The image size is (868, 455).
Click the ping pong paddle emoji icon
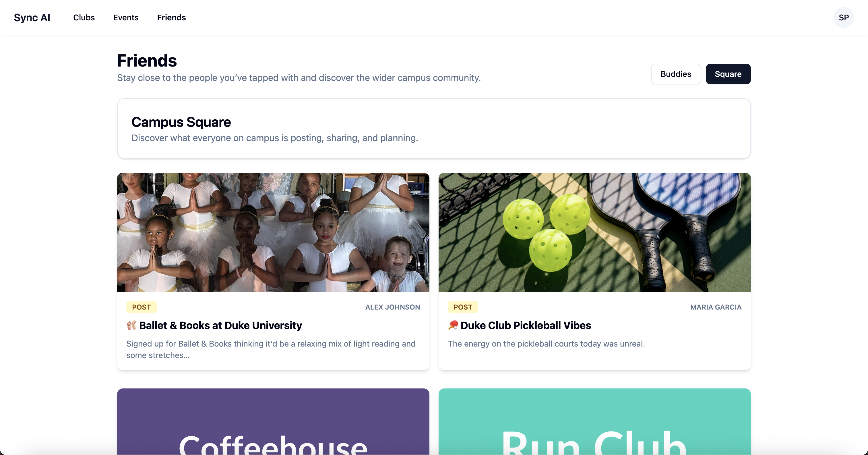[x=453, y=325]
